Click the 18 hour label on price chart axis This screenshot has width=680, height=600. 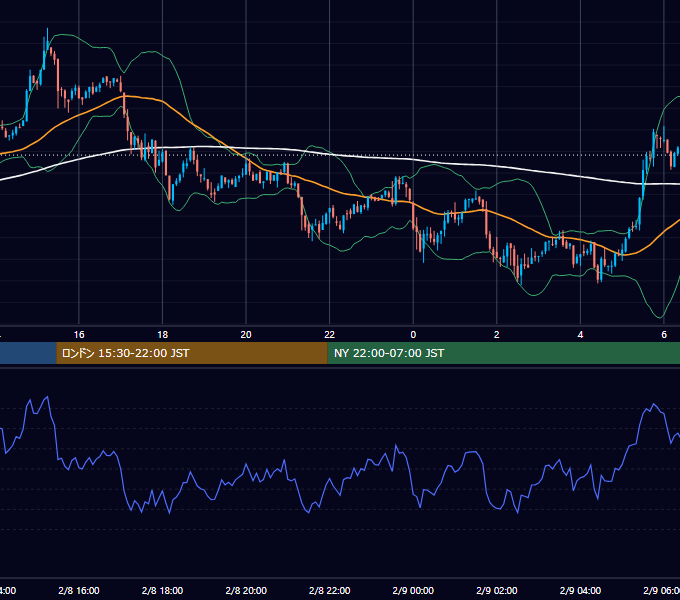coord(163,334)
